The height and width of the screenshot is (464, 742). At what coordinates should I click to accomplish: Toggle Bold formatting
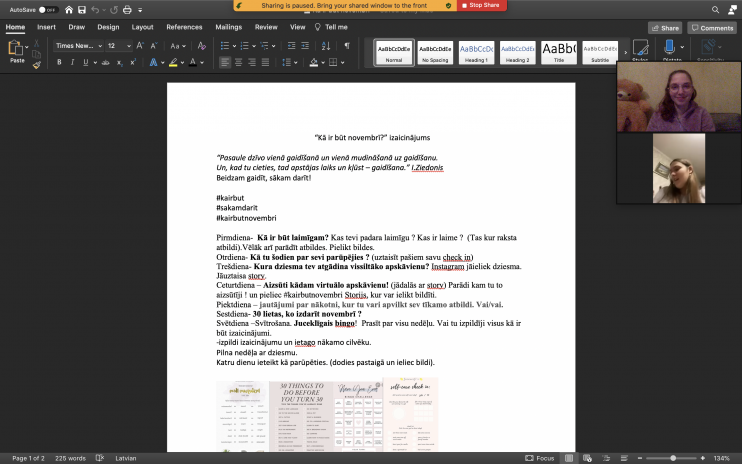click(59, 62)
